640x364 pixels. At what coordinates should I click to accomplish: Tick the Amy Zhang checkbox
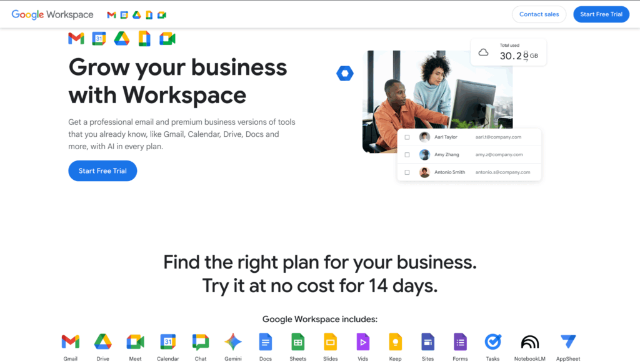pos(407,155)
